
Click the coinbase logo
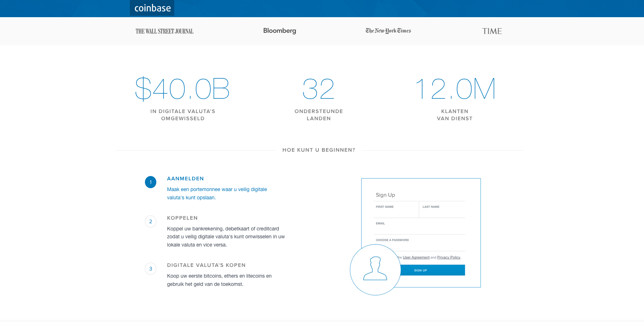pos(152,8)
